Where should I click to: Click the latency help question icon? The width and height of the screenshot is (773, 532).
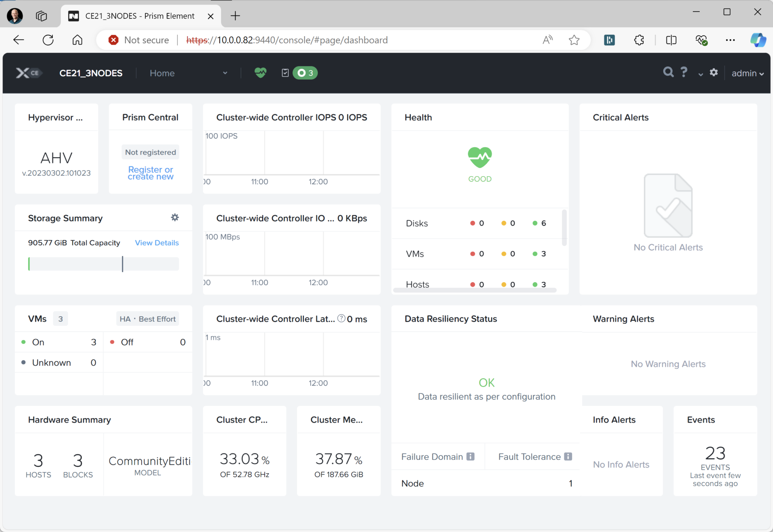coord(341,318)
